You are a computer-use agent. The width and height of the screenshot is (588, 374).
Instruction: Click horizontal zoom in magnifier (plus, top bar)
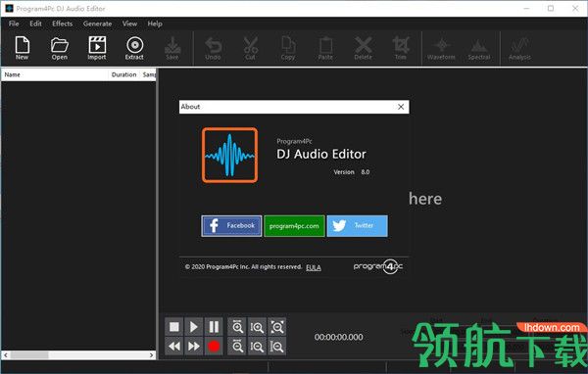pos(237,327)
